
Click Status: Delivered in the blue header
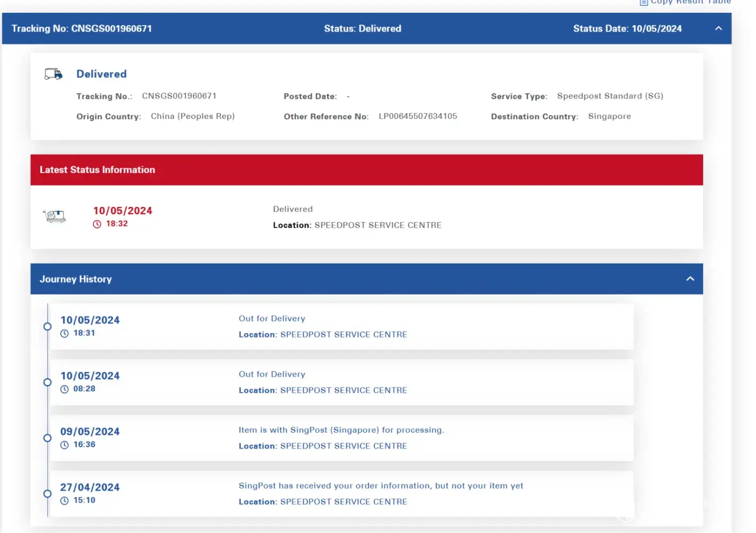click(x=363, y=29)
